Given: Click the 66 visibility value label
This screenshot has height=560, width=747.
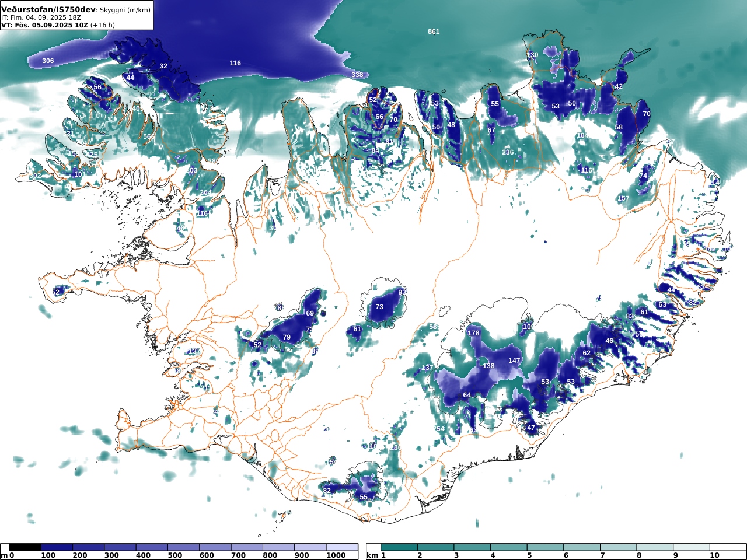Looking at the screenshot, I should click(x=379, y=117).
